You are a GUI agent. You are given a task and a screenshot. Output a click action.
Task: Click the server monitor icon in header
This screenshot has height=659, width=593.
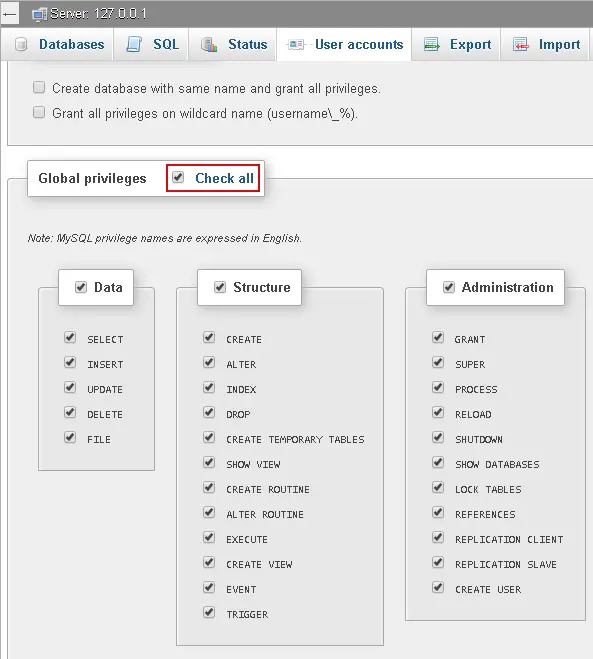(x=39, y=14)
